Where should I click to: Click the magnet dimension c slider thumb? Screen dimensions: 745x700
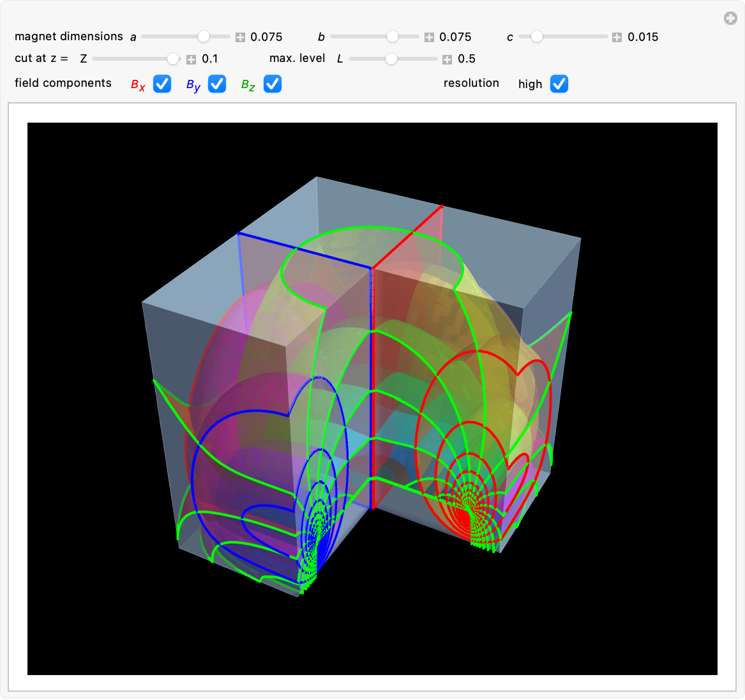click(537, 37)
